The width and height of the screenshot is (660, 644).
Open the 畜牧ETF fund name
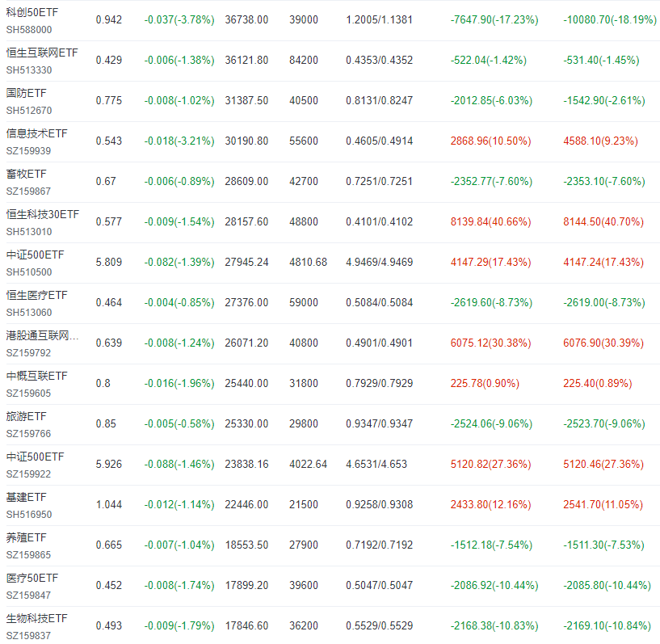pos(26,175)
